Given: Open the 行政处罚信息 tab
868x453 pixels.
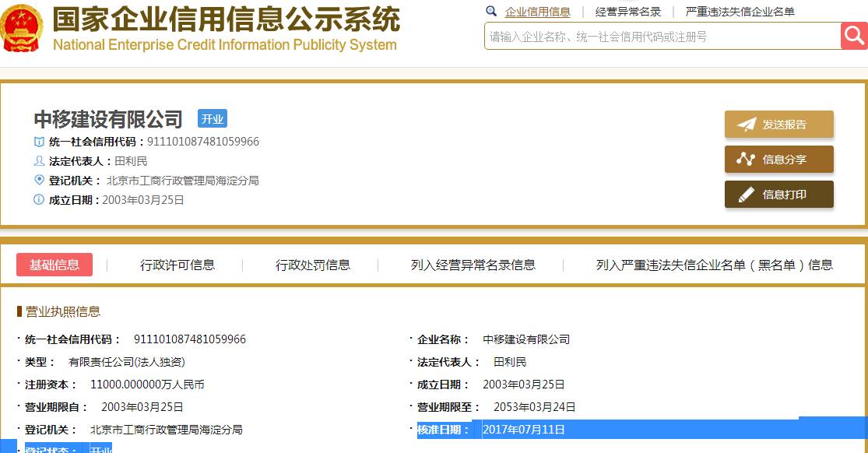Looking at the screenshot, I should (x=314, y=265).
